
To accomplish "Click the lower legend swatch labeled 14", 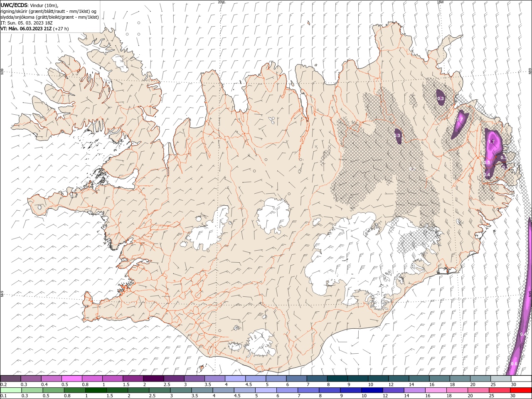I will [x=415, y=390].
